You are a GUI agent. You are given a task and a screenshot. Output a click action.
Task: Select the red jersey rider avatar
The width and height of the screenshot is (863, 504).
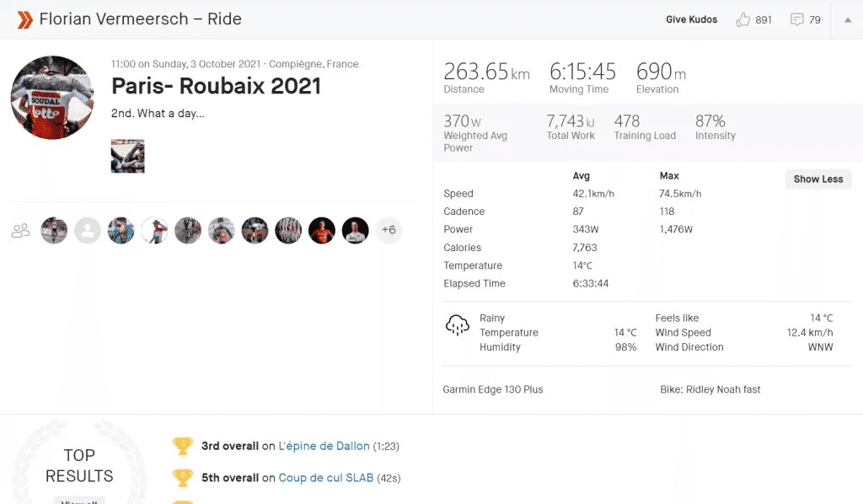321,230
